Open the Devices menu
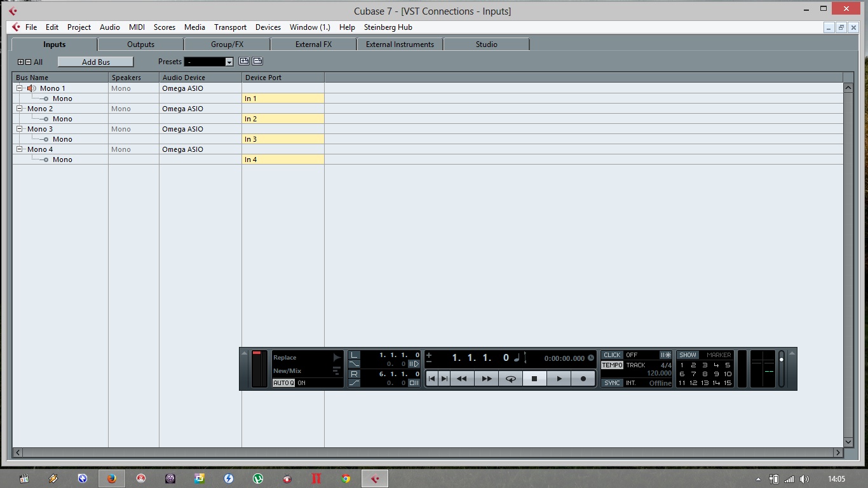 pyautogui.click(x=268, y=27)
